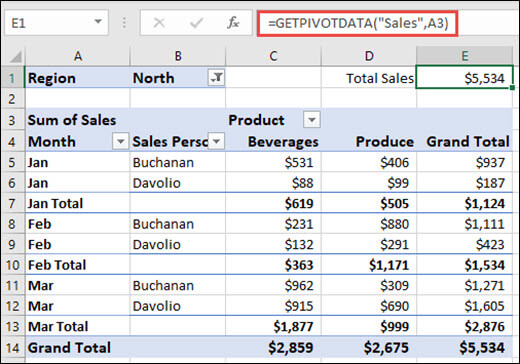Viewport: 520px width, 364px height.
Task: Select Feb Total grand total $1,534
Action: click(464, 265)
